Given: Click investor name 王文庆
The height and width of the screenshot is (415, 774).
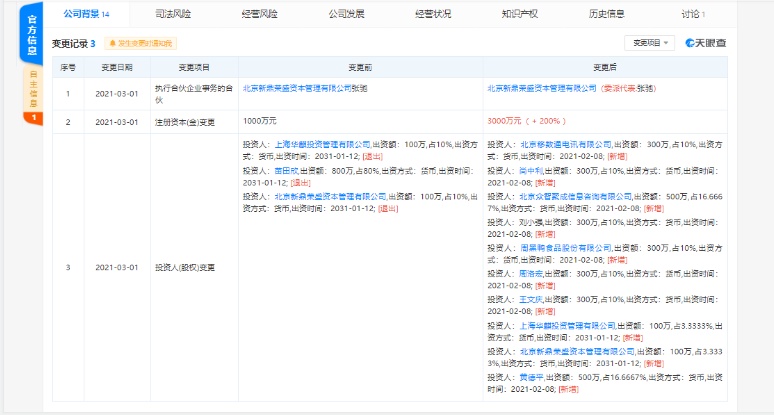Looking at the screenshot, I should pyautogui.click(x=531, y=299).
